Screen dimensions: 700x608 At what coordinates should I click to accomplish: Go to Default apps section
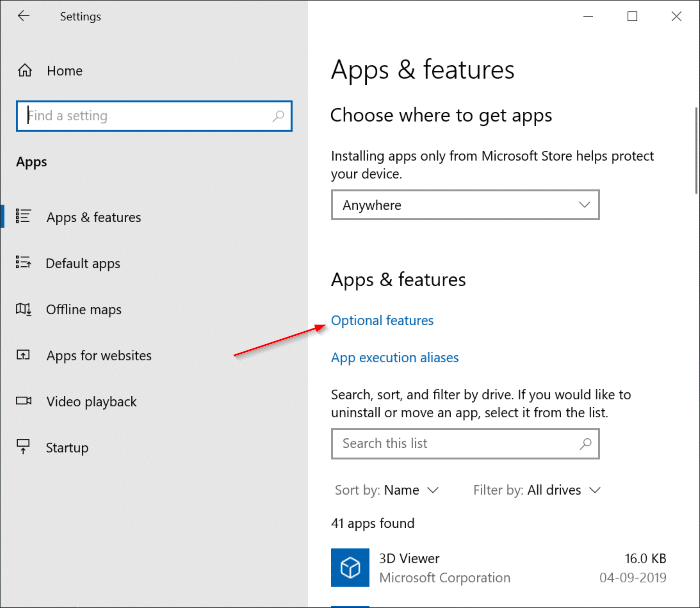(x=83, y=263)
